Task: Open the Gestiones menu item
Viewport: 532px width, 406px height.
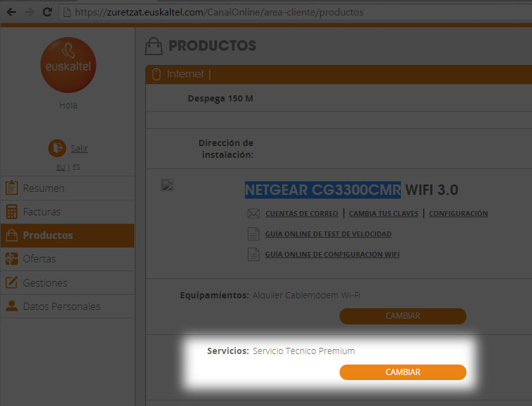Action: point(67,283)
